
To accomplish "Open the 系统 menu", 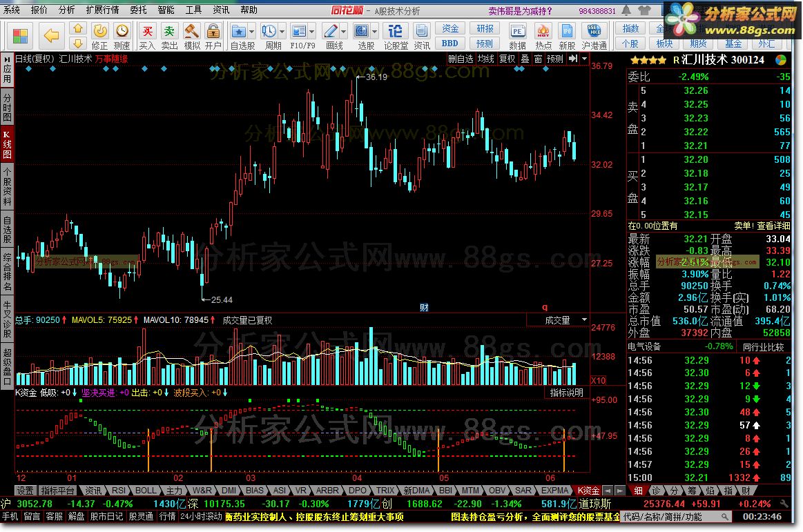I will click(11, 10).
